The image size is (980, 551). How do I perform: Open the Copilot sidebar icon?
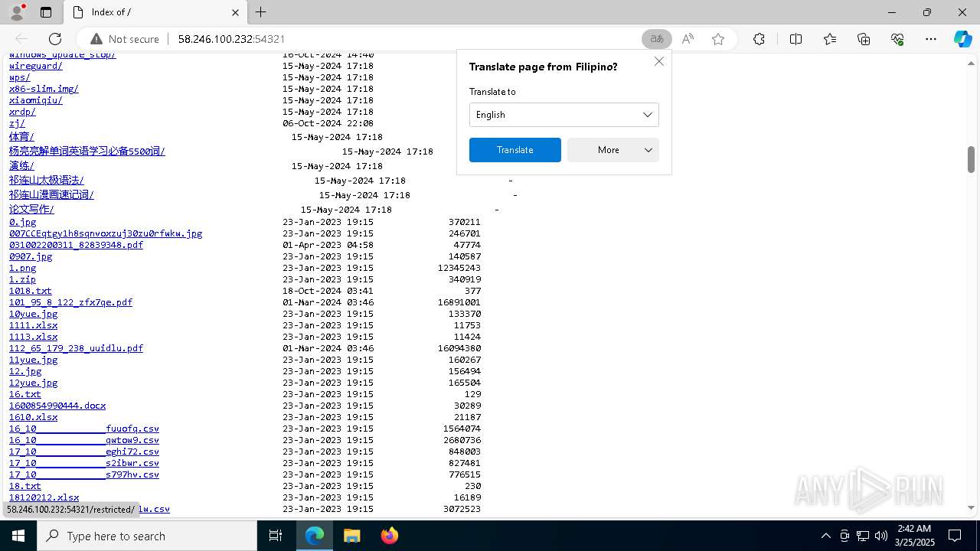point(962,39)
